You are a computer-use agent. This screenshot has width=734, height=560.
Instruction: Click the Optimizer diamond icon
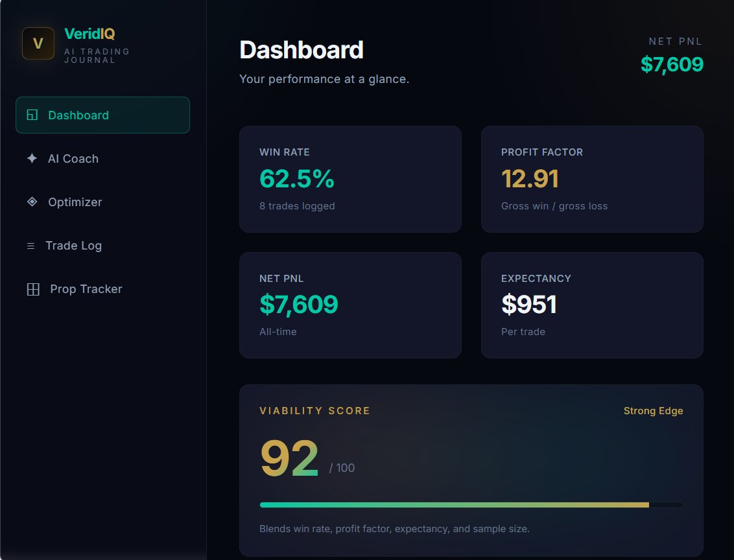(32, 202)
